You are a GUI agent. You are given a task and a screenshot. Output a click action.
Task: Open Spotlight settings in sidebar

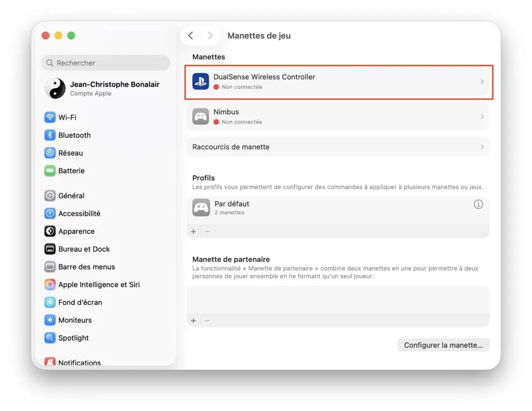[73, 338]
